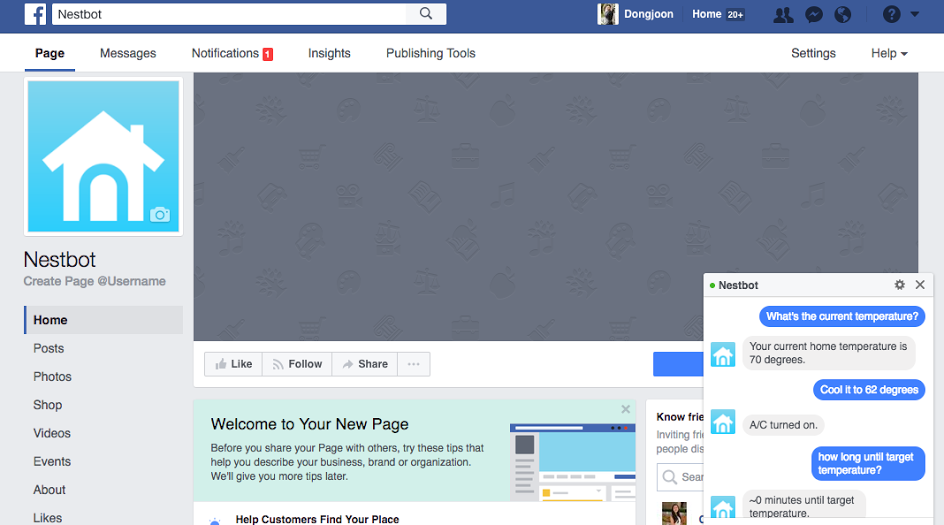Select Photos in the left sidebar
This screenshot has height=525, width=944.
coord(52,376)
